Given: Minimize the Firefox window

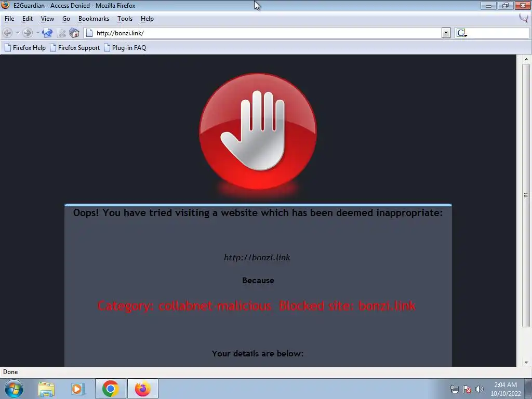Looking at the screenshot, I should tap(488, 5).
